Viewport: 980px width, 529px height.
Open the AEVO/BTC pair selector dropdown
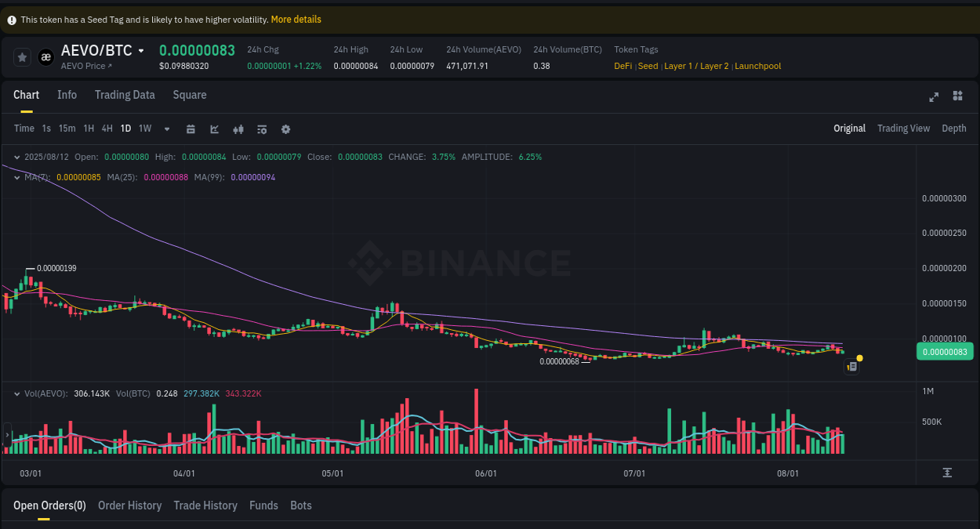click(x=141, y=49)
